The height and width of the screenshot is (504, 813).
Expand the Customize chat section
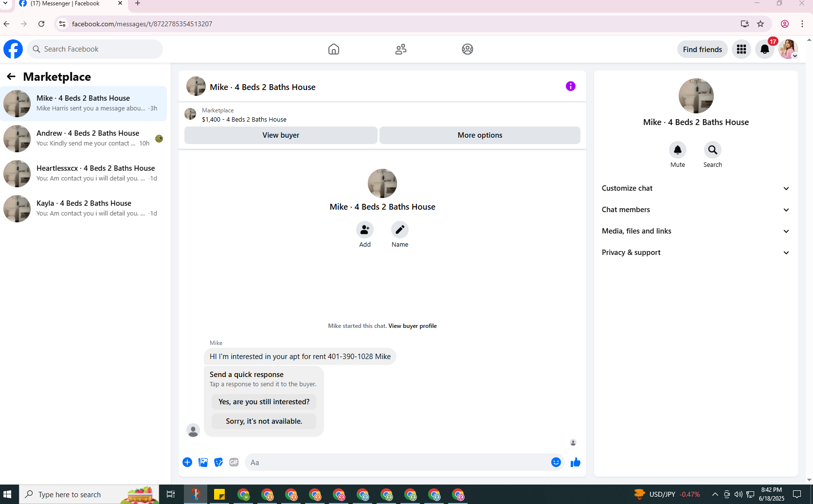pyautogui.click(x=696, y=188)
